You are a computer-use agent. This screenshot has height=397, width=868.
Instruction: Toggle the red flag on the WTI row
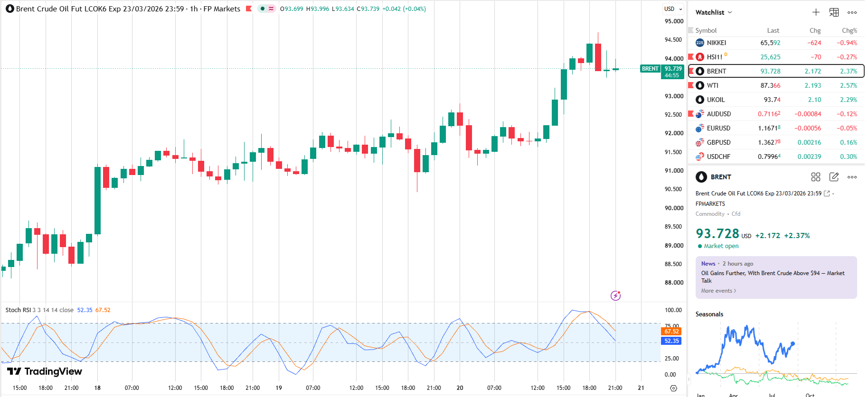(691, 85)
